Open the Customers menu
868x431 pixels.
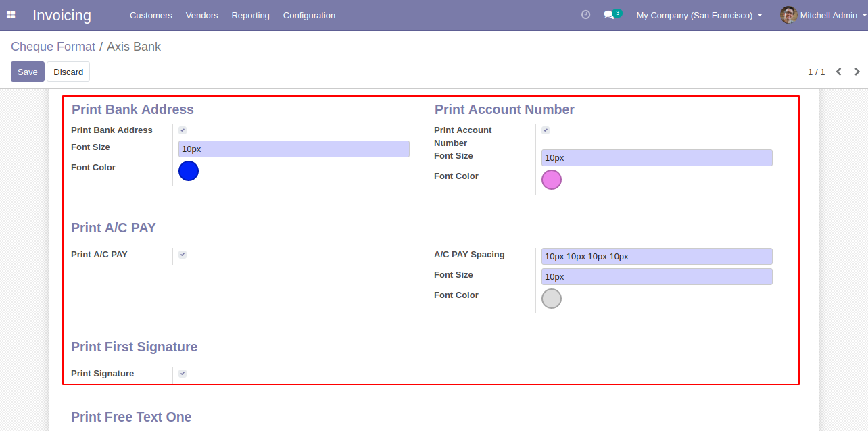[151, 15]
